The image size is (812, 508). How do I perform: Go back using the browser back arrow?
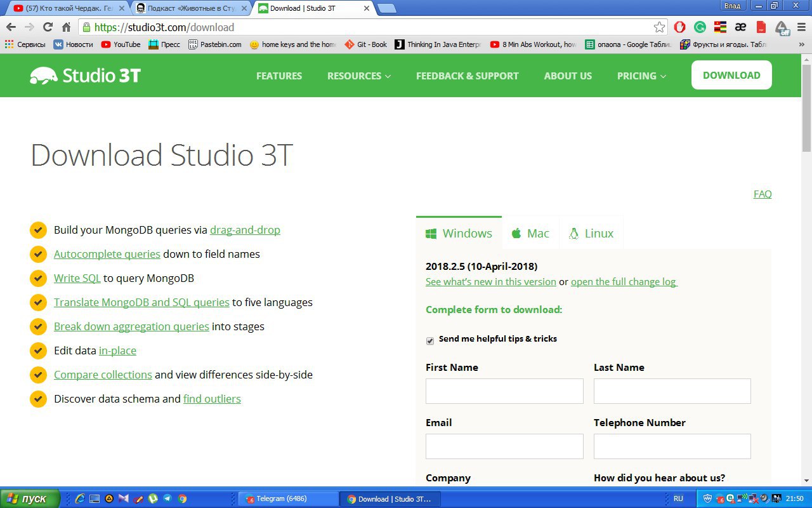click(x=11, y=27)
